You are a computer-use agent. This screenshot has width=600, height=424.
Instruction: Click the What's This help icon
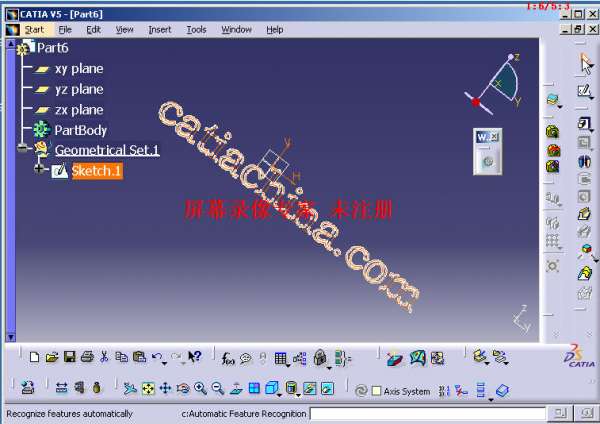tap(195, 357)
